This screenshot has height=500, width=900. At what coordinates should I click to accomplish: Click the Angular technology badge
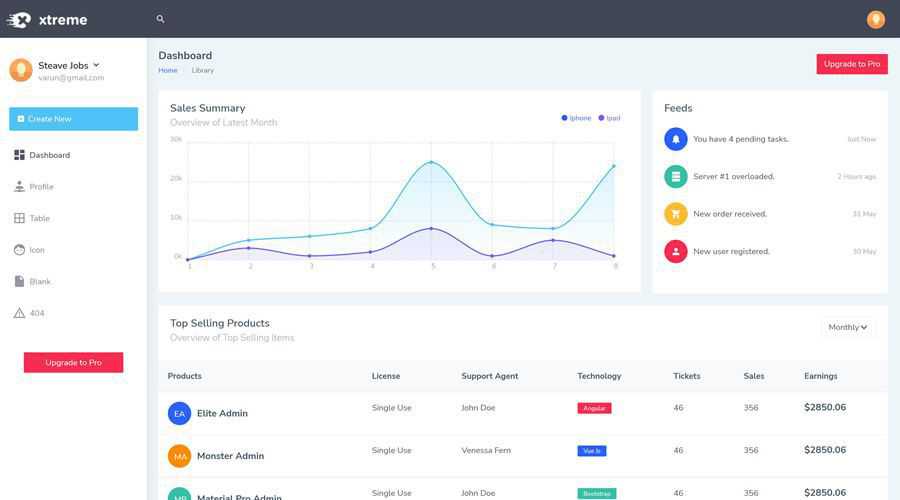(x=594, y=408)
